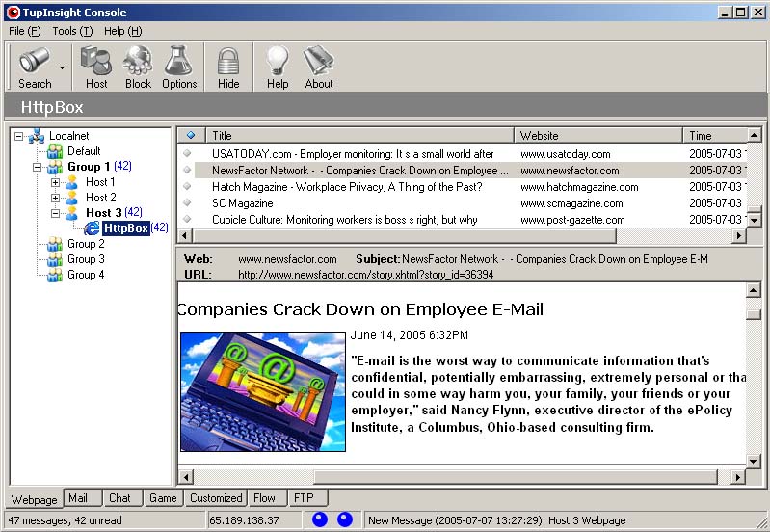The width and height of the screenshot is (770, 532).
Task: Click the www.post-gazette.com website cell
Action: coord(572,220)
